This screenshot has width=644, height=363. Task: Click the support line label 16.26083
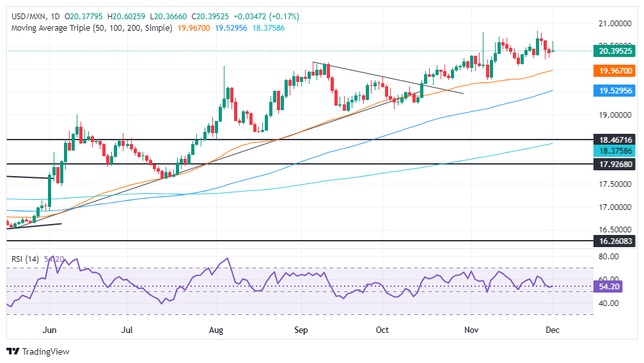615,241
